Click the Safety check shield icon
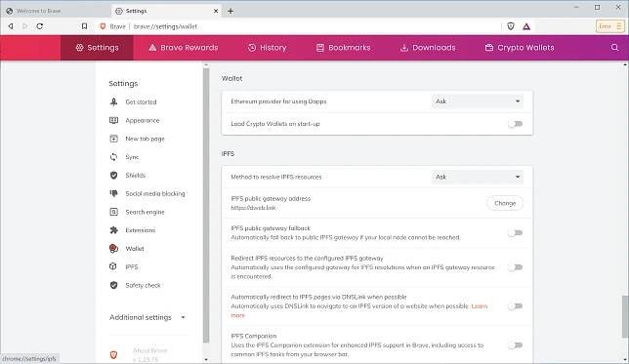This screenshot has width=629, height=364. [x=114, y=285]
